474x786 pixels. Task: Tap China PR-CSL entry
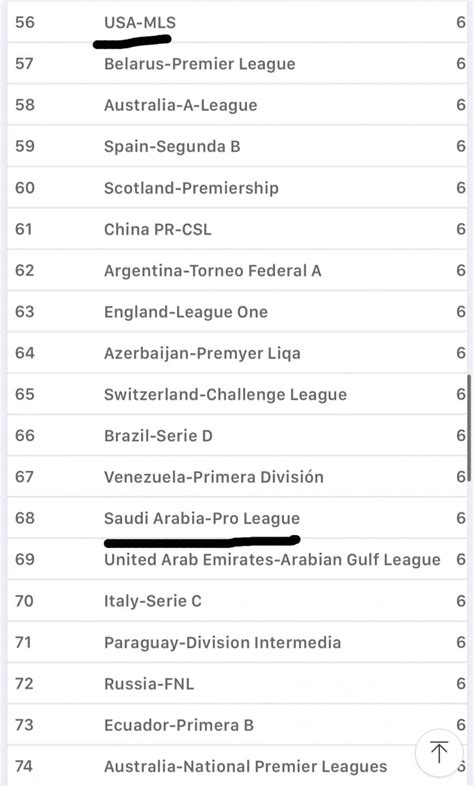point(237,229)
